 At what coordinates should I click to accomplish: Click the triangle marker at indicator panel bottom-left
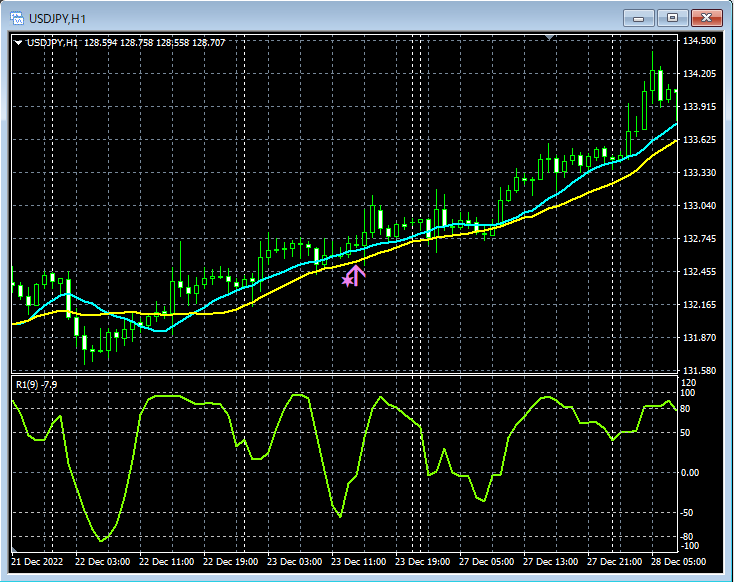click(15, 549)
